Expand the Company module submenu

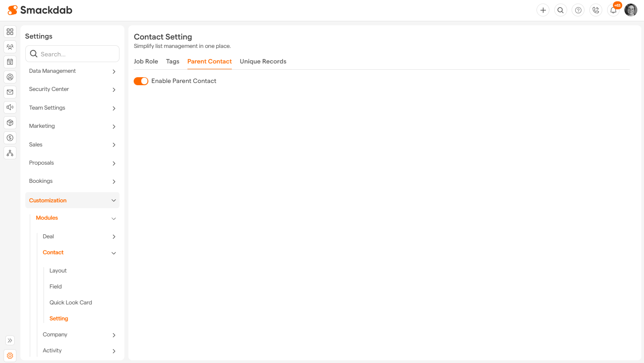click(x=79, y=335)
